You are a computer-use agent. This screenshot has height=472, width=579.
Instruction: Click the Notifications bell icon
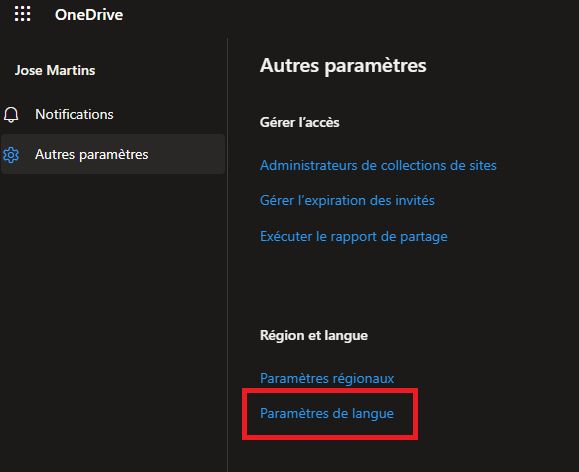11,114
